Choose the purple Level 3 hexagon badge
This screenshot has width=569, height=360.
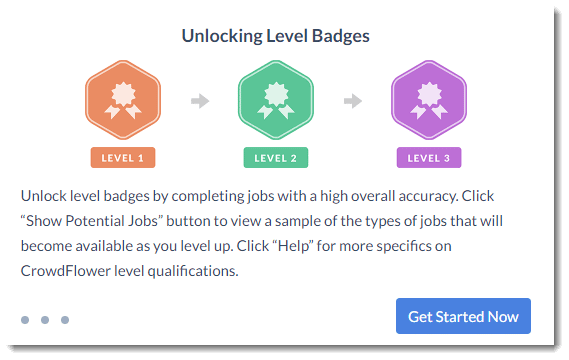point(429,100)
